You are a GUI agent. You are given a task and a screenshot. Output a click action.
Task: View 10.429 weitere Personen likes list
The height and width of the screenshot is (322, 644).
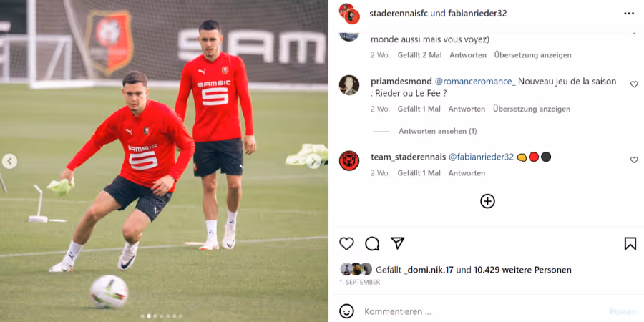(522, 270)
